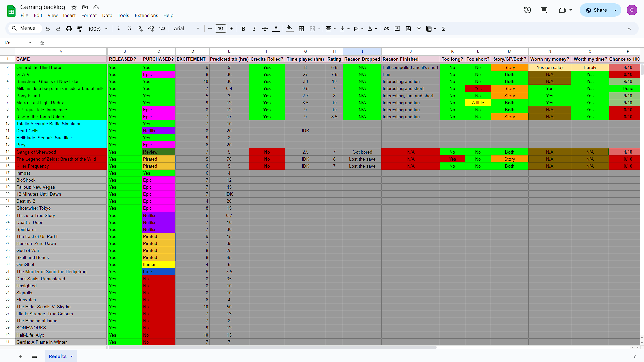Toggle italic formatting

(254, 29)
